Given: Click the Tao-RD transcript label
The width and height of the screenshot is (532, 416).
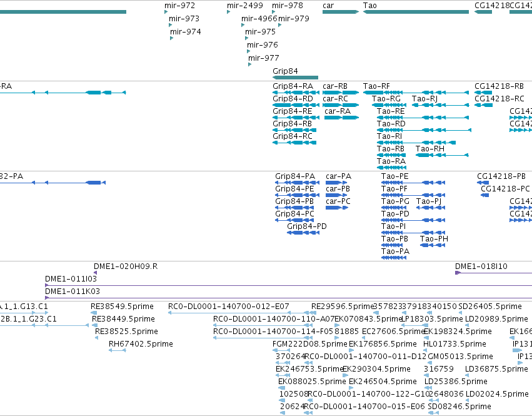Looking at the screenshot, I should coord(391,124).
